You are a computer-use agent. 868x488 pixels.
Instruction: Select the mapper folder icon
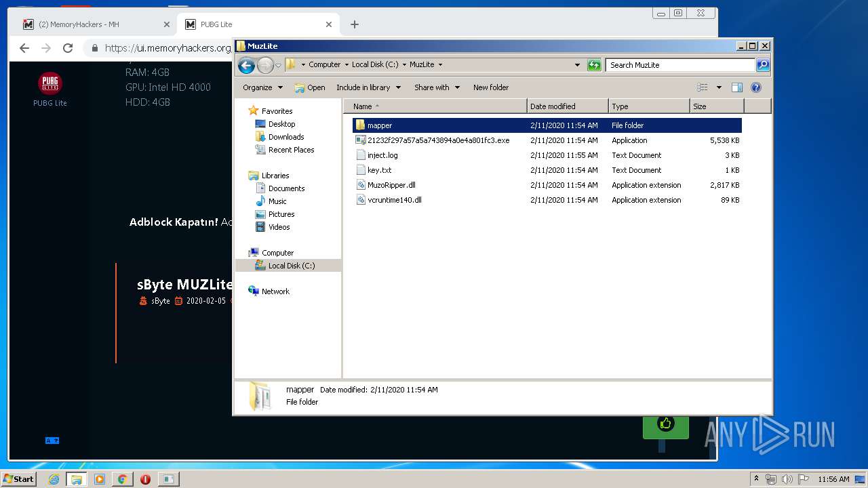[x=361, y=125]
